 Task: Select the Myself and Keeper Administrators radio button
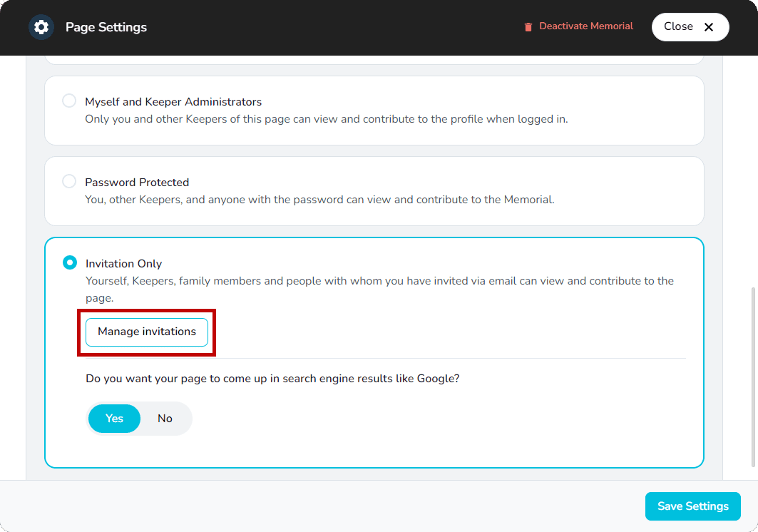pyautogui.click(x=69, y=101)
